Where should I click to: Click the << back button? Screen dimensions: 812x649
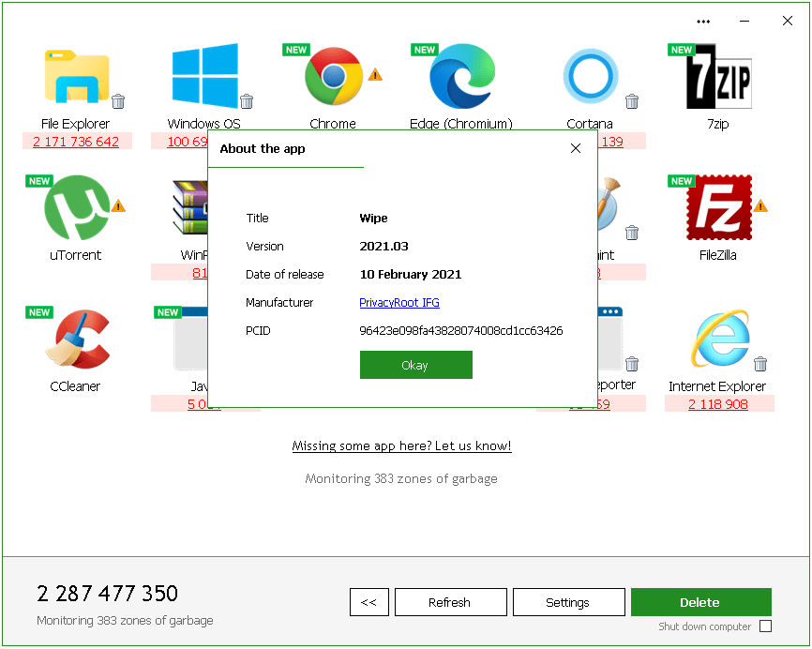[369, 602]
